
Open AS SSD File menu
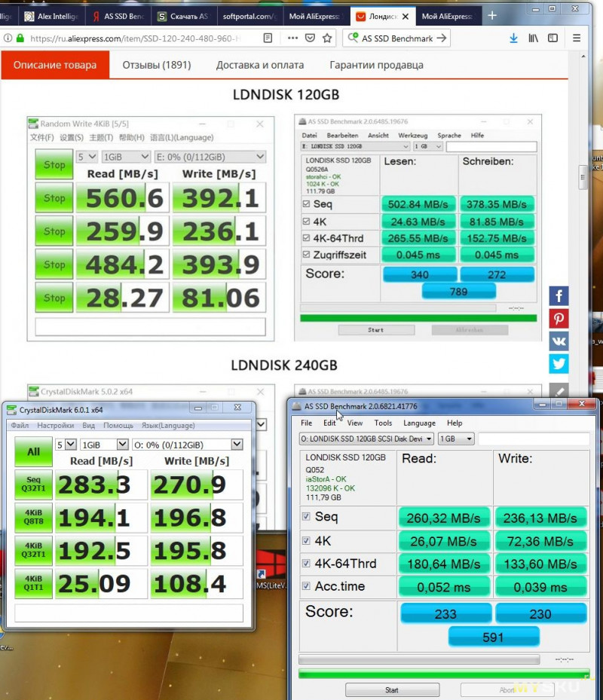307,423
